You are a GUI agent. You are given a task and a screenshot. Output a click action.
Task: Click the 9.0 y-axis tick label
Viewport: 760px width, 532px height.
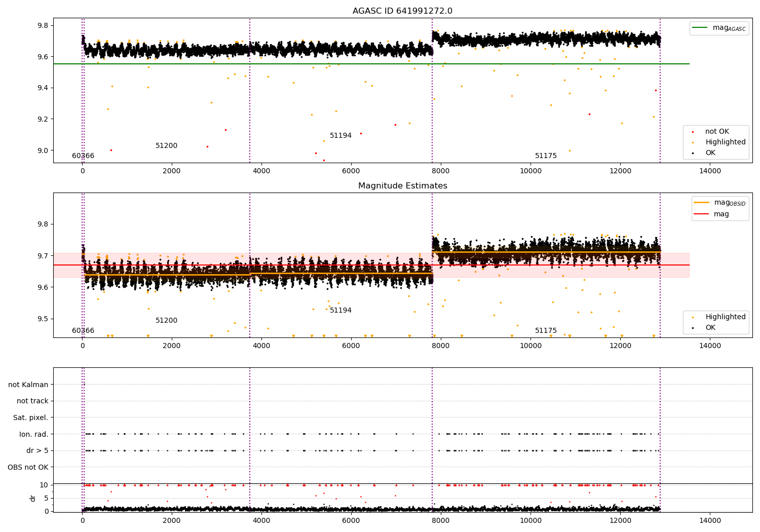(x=43, y=150)
